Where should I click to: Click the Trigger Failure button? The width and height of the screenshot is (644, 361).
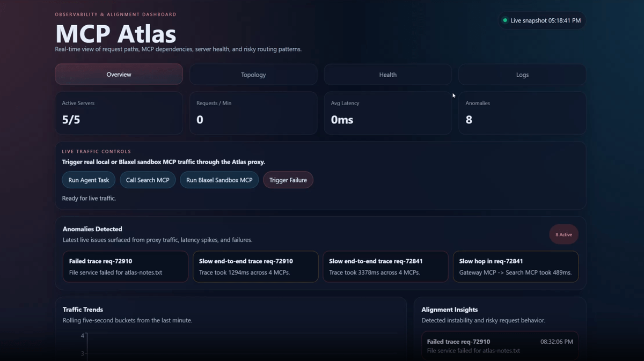288,180
